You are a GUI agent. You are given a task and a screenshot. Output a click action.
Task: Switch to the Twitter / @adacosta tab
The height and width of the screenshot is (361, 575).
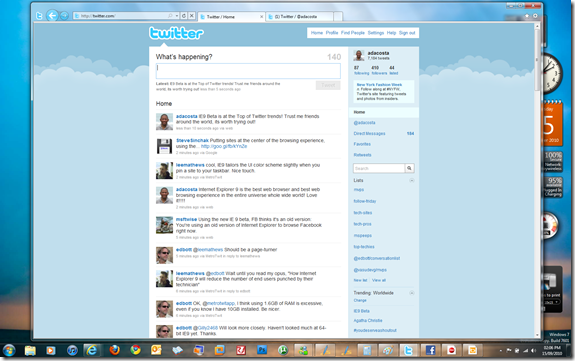(300, 17)
